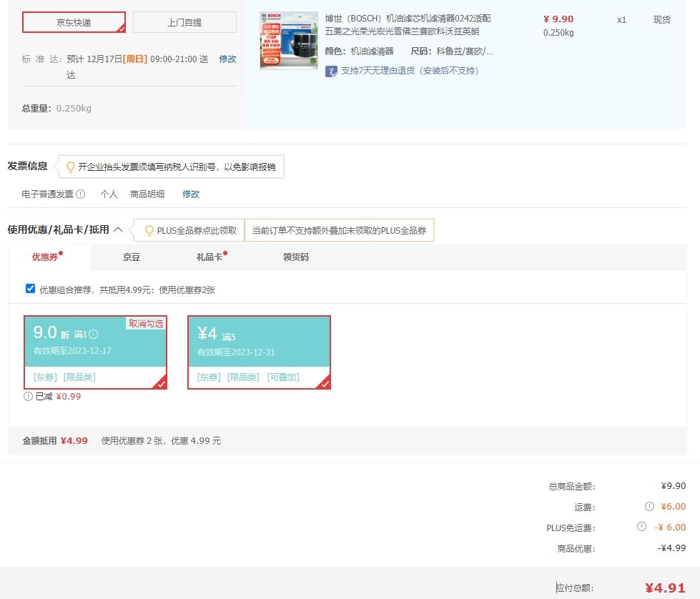Click info icon beside PLUS免运费 -¥6.00
This screenshot has height=599, width=700.
pyautogui.click(x=641, y=527)
